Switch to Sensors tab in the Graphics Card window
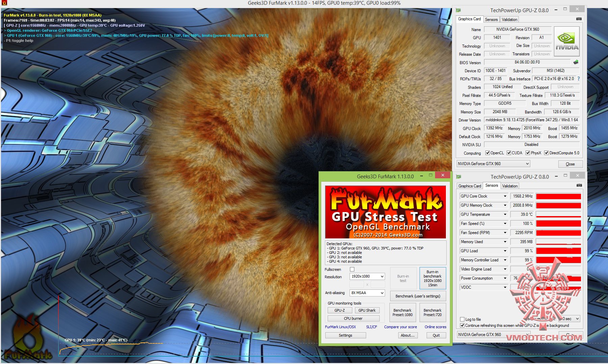Image resolution: width=608 pixels, height=364 pixels. 491,20
